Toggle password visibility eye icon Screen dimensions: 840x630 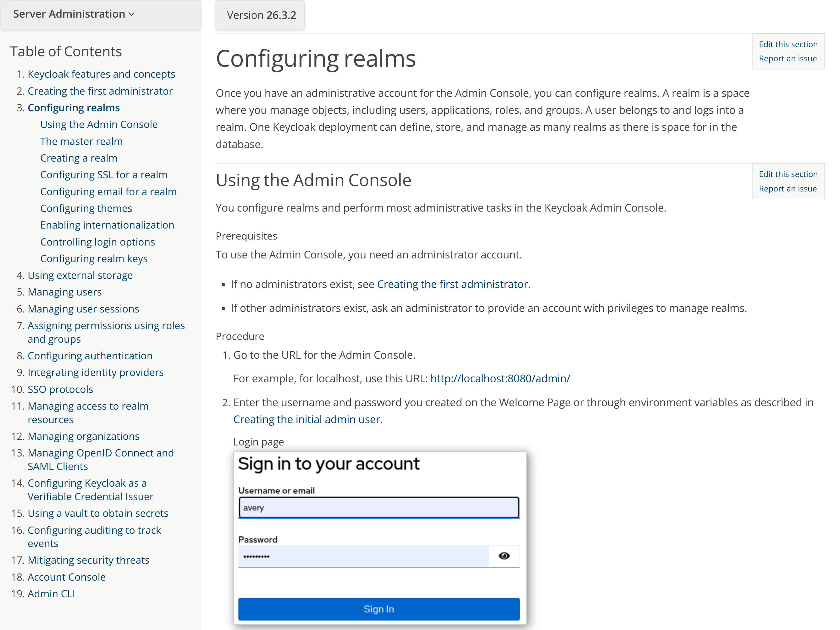(504, 556)
